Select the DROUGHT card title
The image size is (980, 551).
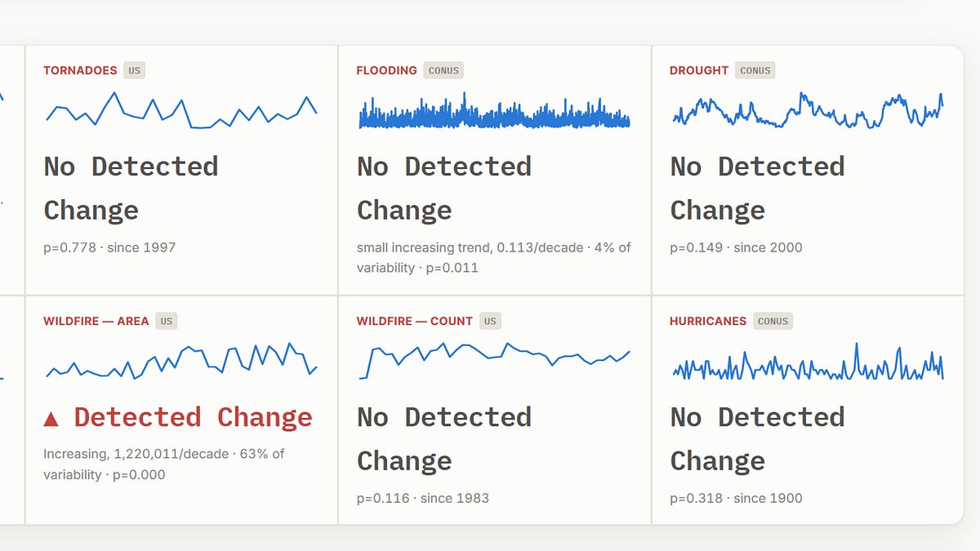pos(699,70)
